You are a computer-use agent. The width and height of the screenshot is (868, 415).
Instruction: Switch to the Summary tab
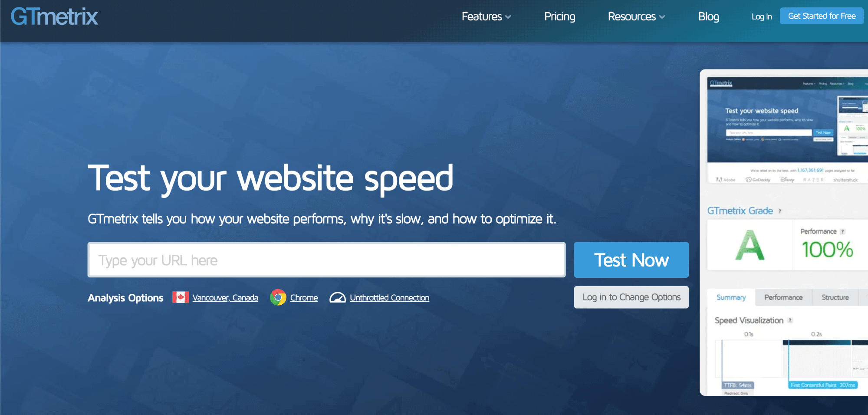point(731,297)
